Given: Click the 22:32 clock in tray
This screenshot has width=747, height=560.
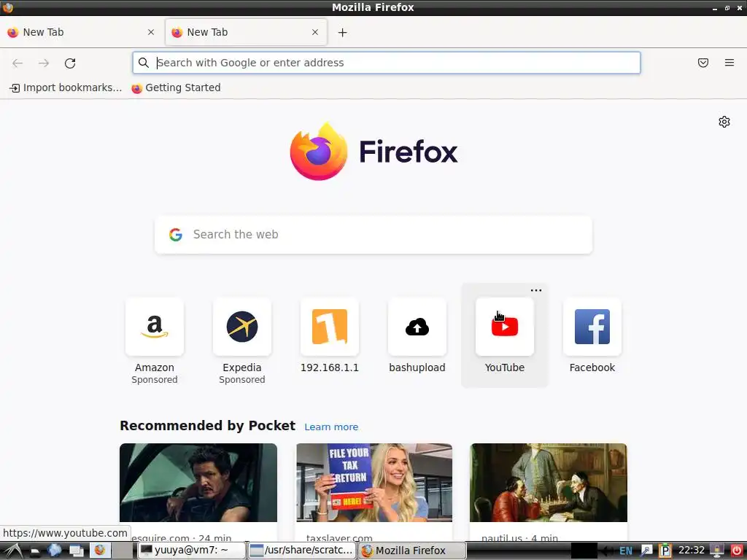Looking at the screenshot, I should tap(692, 551).
